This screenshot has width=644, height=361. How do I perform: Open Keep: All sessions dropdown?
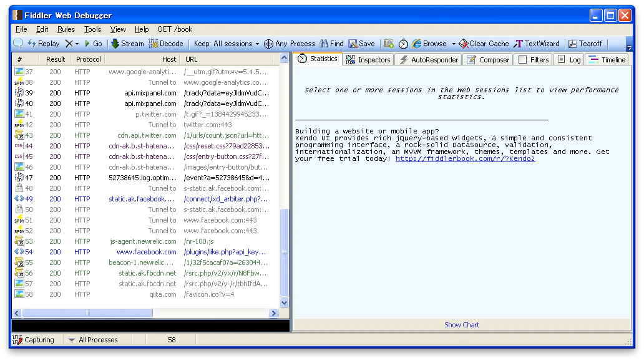coord(227,44)
